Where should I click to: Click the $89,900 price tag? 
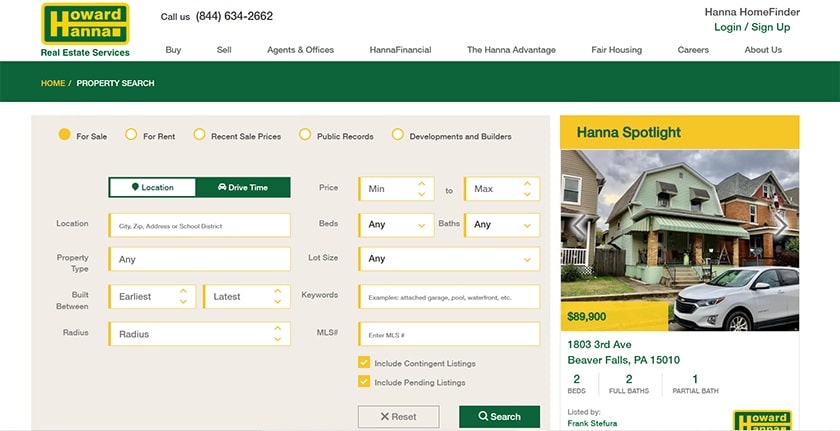pos(614,316)
